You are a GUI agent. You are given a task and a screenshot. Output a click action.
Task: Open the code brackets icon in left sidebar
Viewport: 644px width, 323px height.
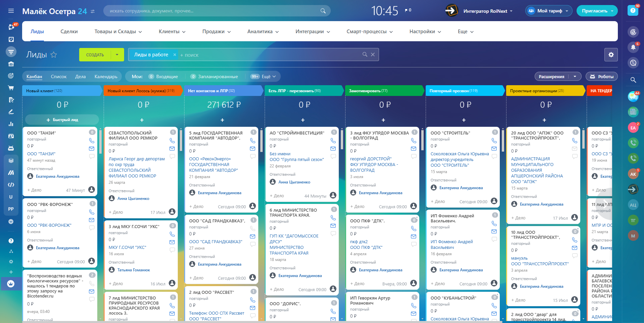[x=11, y=185]
